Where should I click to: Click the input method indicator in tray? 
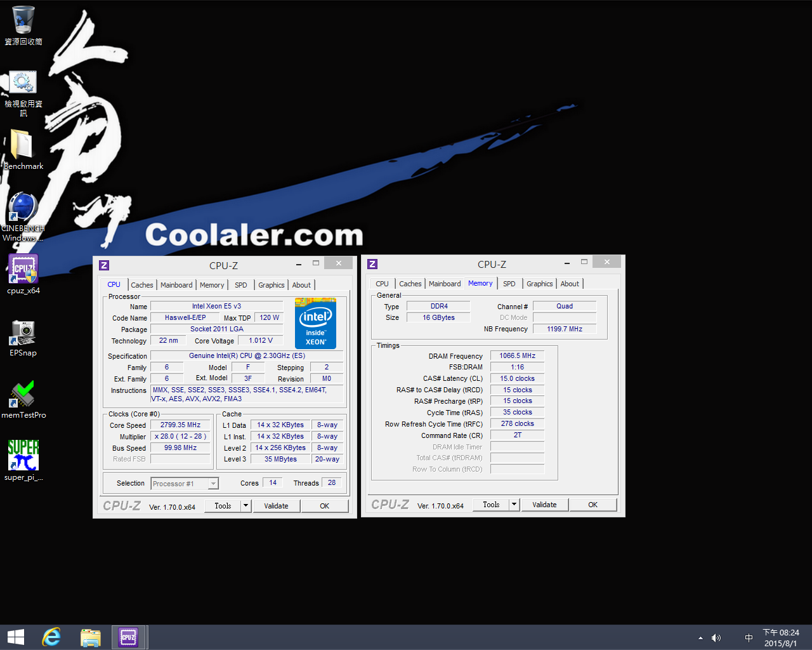(x=749, y=638)
